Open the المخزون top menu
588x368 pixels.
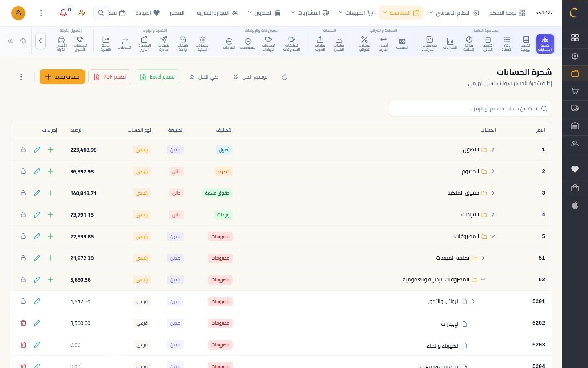click(265, 13)
